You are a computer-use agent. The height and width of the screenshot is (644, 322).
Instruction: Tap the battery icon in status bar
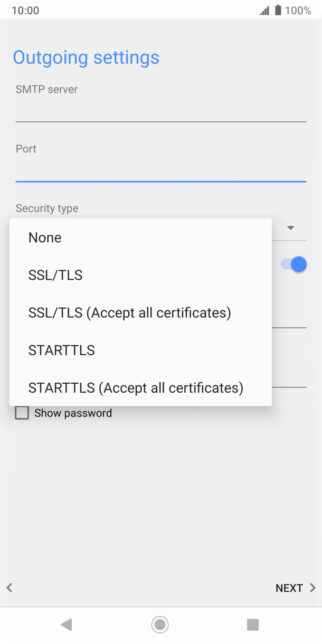278,11
